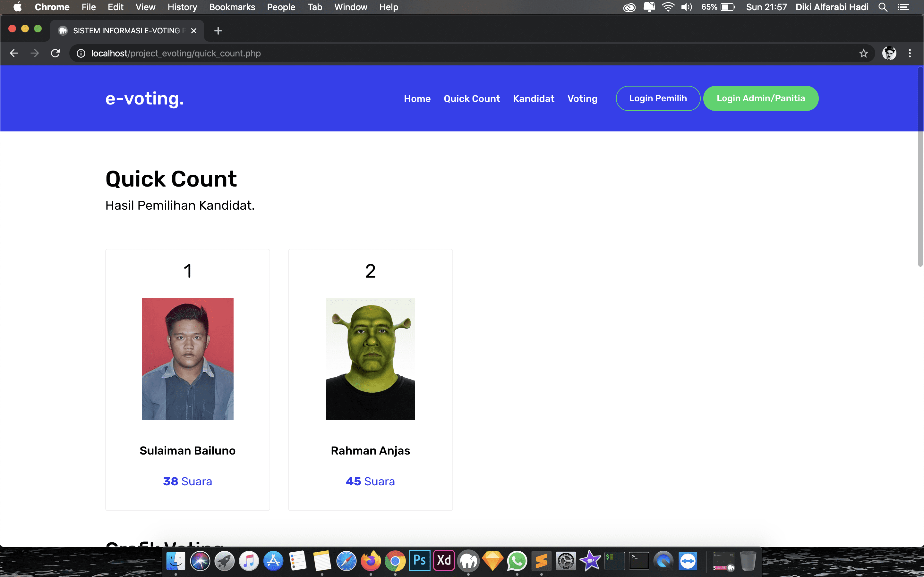Select the SISTEM INFORMASI E-VOTING tab
924x577 pixels.
126,31
